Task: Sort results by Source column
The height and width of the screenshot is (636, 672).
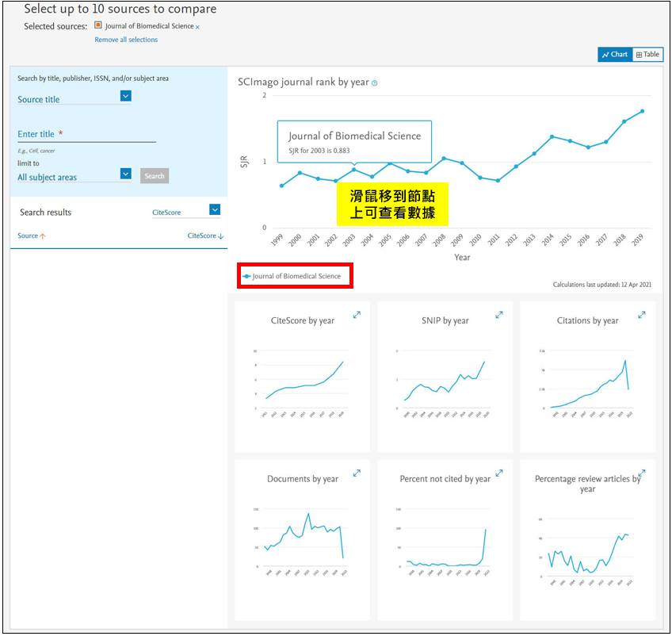Action: tap(31, 236)
